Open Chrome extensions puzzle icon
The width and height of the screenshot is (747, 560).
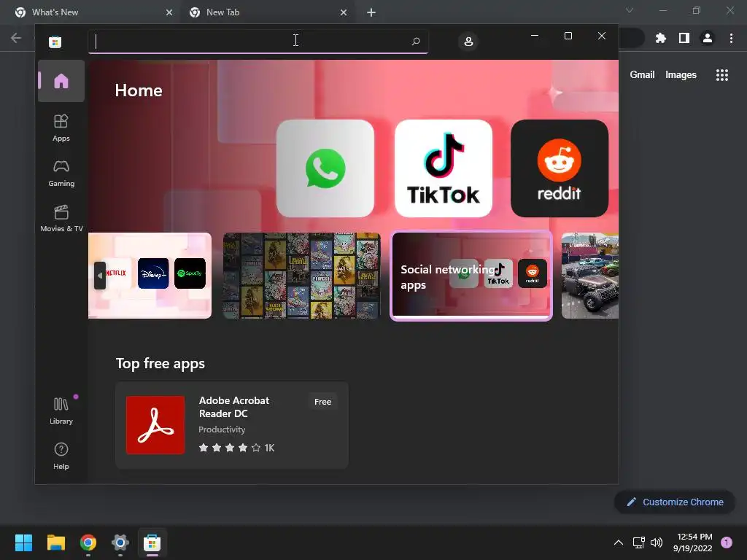661,38
